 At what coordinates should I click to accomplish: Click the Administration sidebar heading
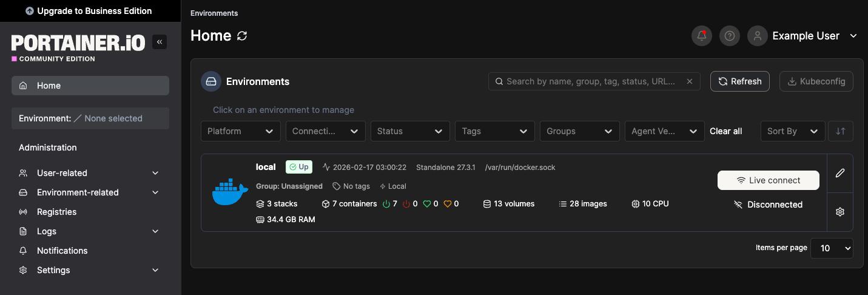pyautogui.click(x=48, y=147)
